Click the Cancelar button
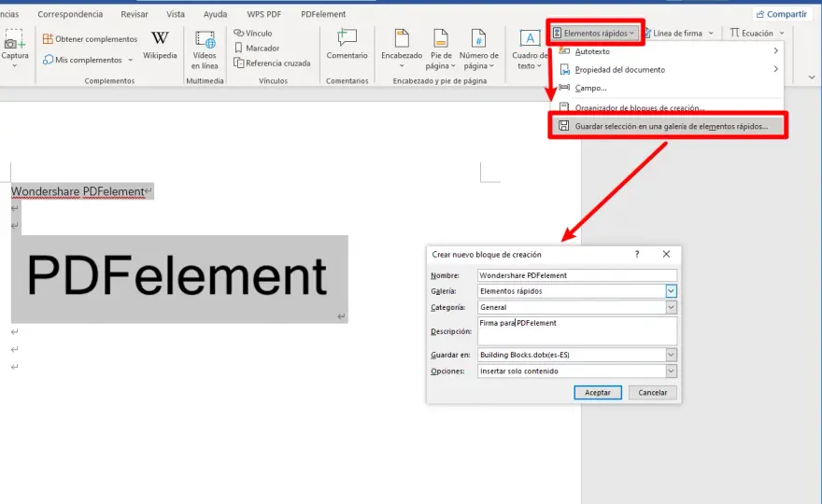Viewport: 822px width, 504px height. pos(652,392)
